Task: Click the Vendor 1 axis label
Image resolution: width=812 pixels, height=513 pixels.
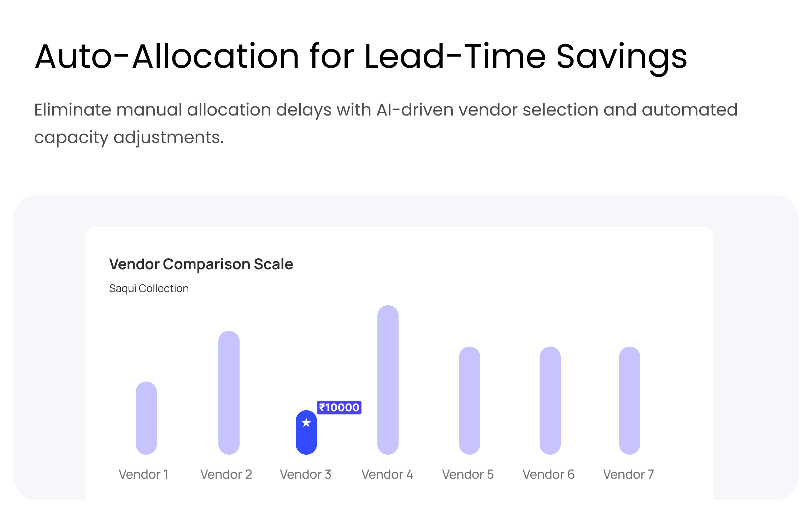Action: coord(143,474)
